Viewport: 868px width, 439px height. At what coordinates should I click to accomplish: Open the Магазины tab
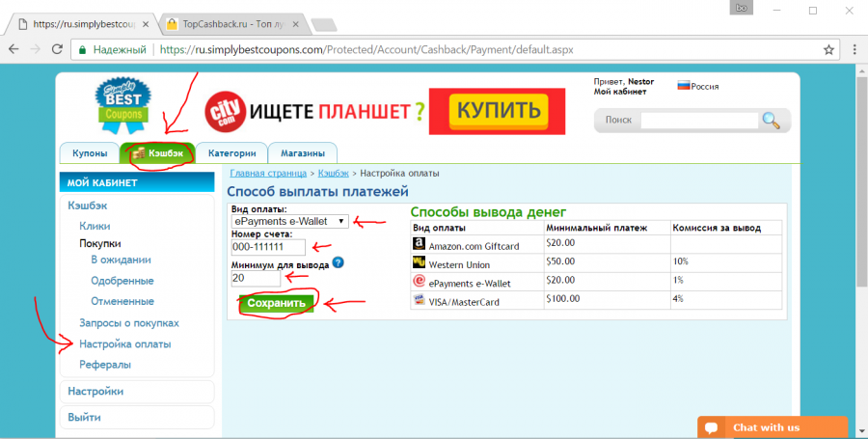[302, 153]
